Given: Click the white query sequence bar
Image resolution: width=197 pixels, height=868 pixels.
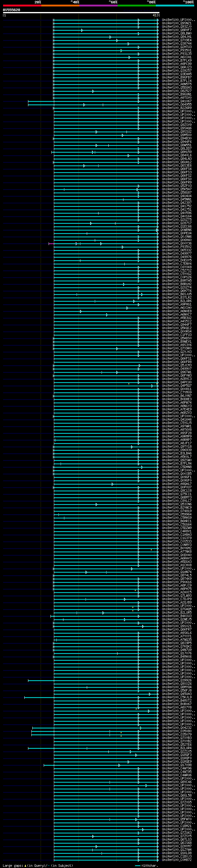Looking at the screenshot, I should coord(81,13).
